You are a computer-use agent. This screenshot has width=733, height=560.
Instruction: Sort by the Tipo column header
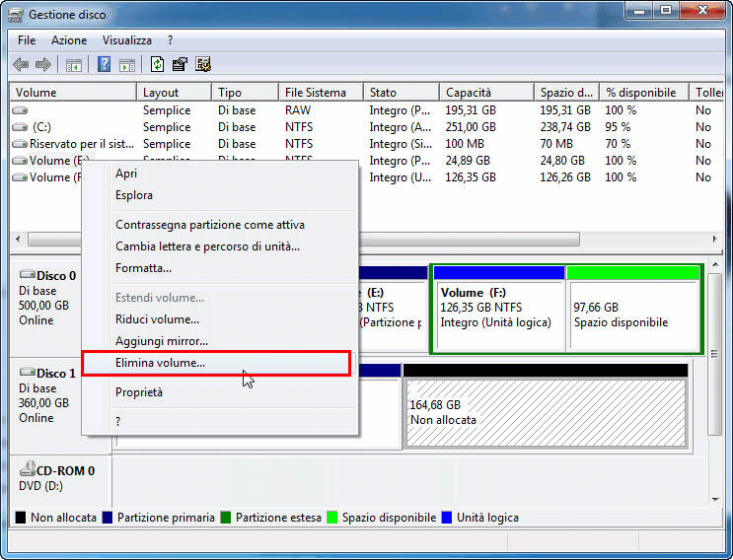(246, 93)
